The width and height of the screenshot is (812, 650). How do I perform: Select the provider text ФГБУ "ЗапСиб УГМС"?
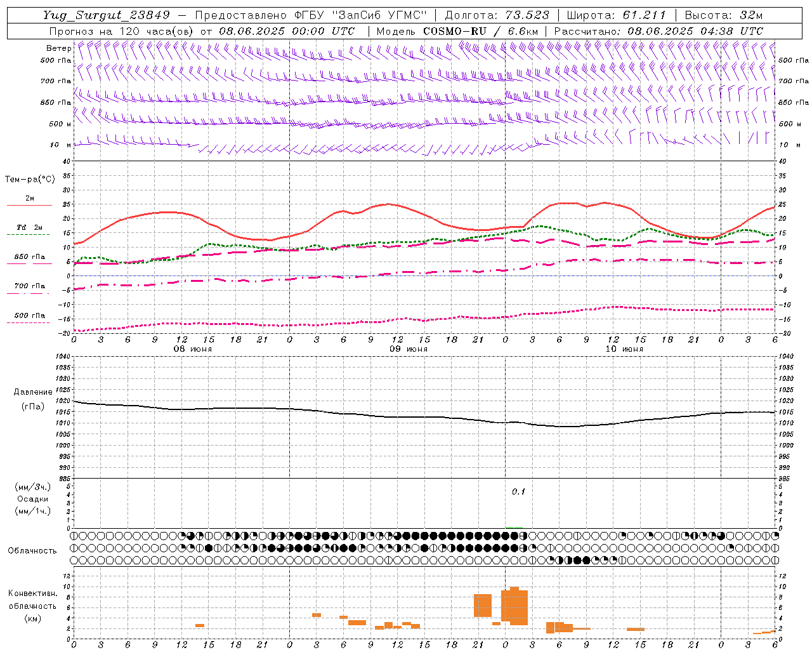pos(362,15)
